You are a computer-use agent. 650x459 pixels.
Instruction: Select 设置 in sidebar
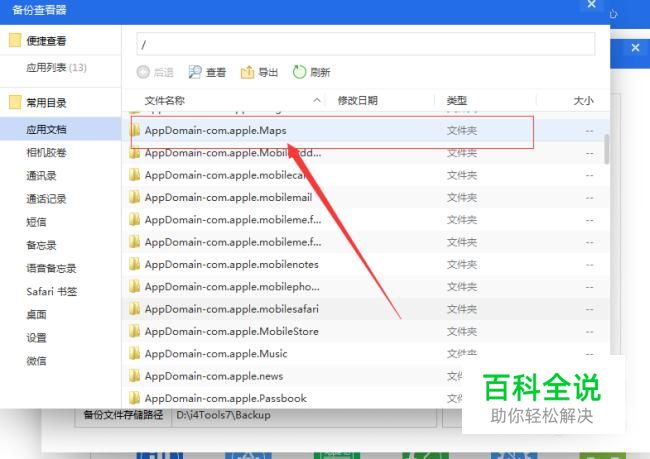36,338
